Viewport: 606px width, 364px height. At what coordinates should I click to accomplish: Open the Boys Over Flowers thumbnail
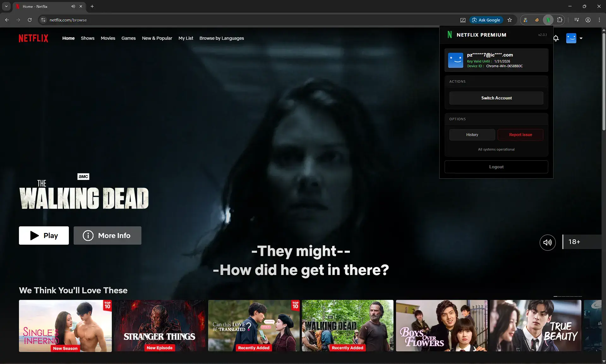[442, 326]
